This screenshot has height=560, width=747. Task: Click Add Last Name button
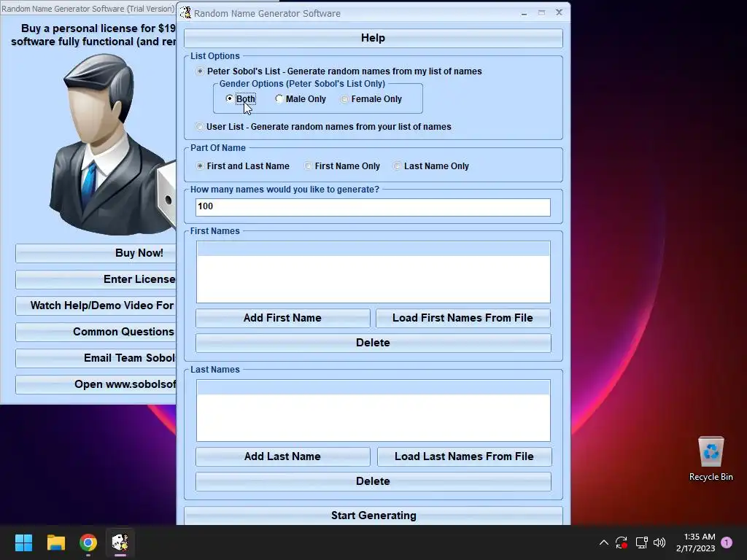pos(282,456)
